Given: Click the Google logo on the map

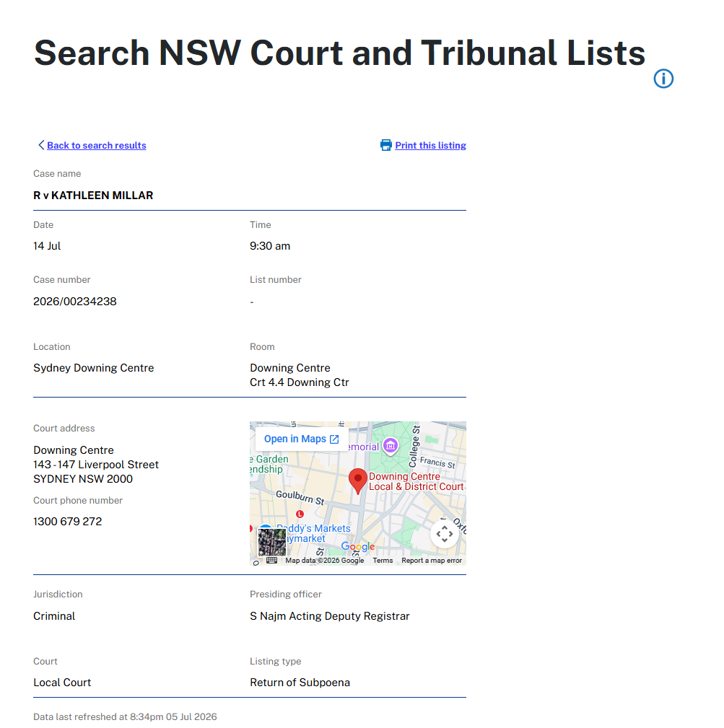Looking at the screenshot, I should click(x=357, y=546).
